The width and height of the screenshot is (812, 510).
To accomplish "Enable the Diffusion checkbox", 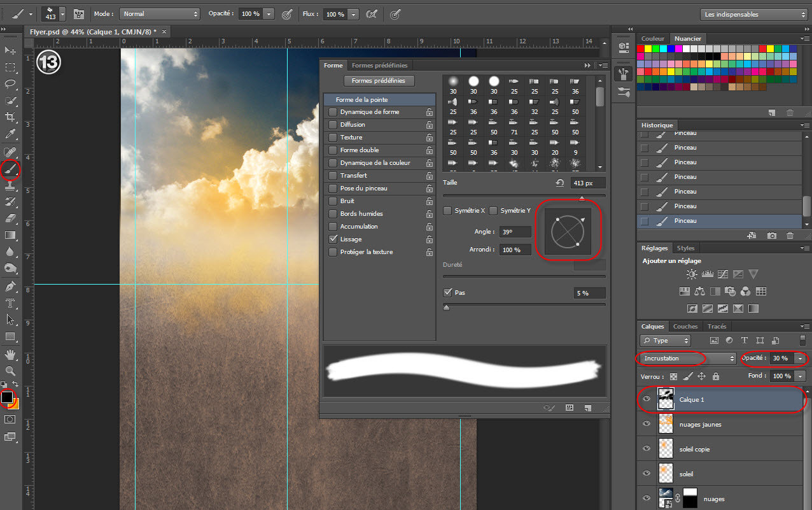I will click(x=333, y=125).
